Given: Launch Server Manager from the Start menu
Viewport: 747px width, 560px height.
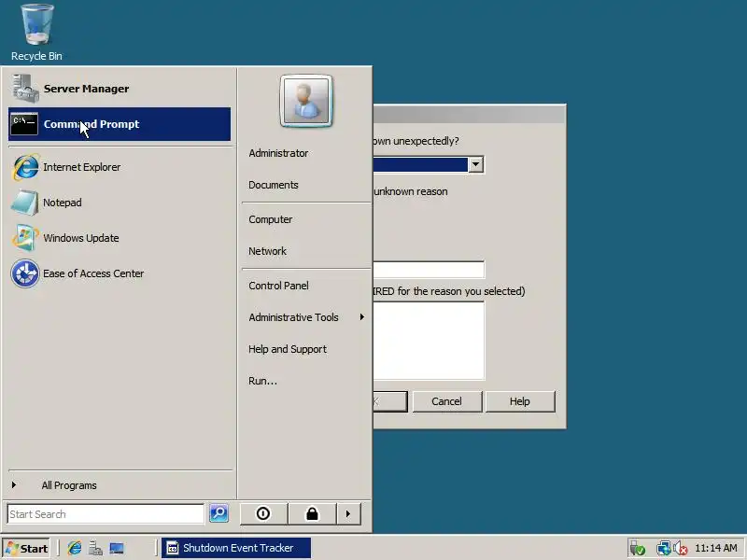Looking at the screenshot, I should tap(120, 89).
